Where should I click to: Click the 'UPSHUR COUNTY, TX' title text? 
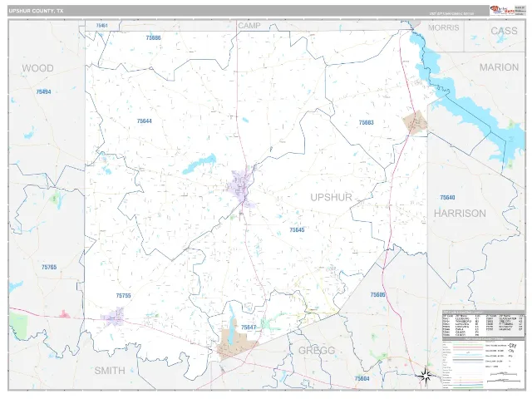point(36,11)
